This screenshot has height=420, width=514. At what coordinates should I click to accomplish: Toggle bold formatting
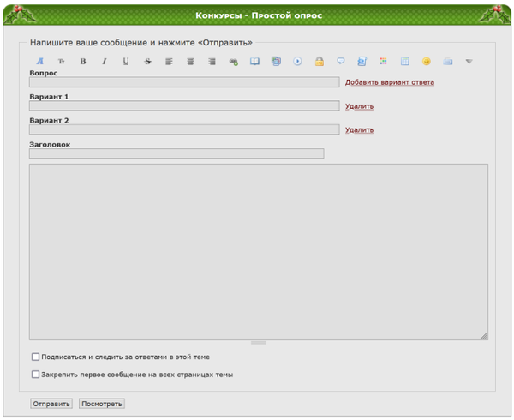click(x=83, y=62)
